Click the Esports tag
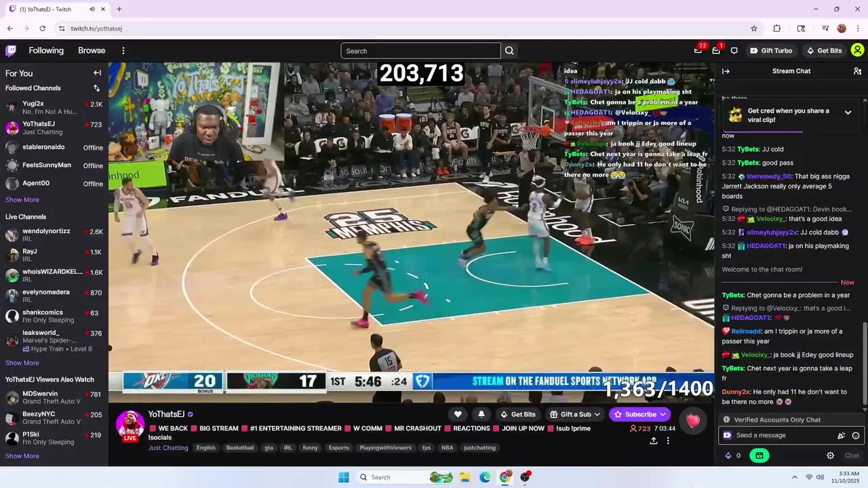Viewport: 868px width, 488px height. (x=338, y=448)
